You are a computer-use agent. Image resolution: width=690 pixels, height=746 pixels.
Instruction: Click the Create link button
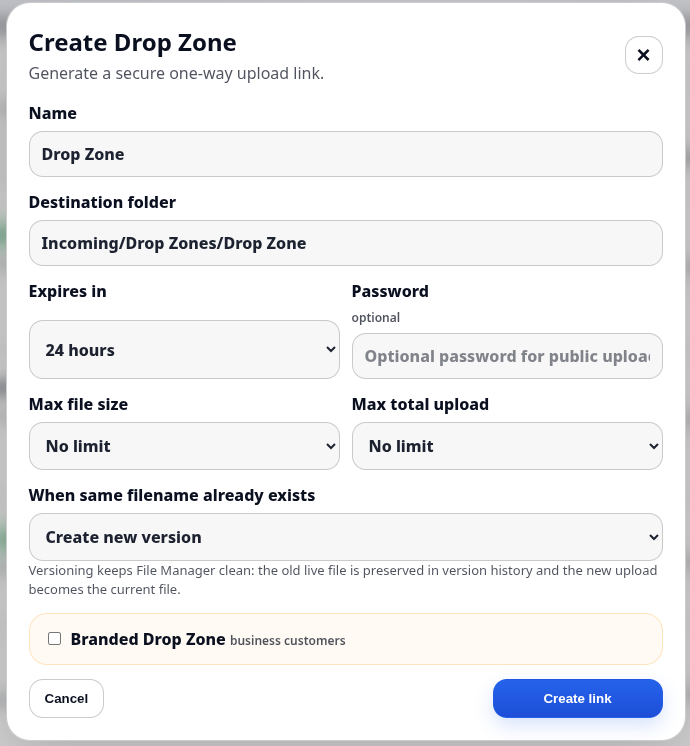point(578,698)
